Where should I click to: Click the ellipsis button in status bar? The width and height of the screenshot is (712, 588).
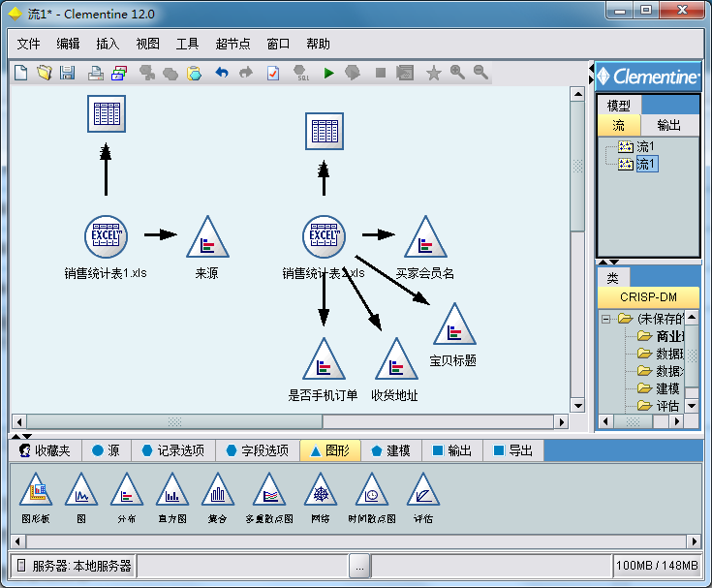click(x=359, y=567)
